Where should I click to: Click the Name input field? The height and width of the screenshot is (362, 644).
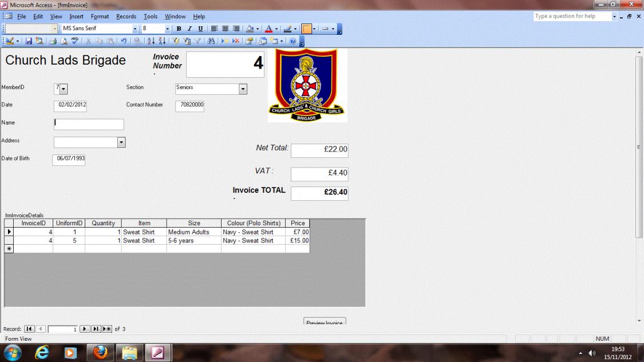tap(89, 124)
